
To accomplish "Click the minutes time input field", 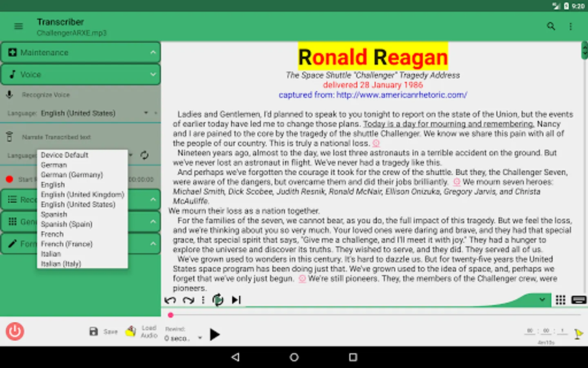I will click(546, 331).
